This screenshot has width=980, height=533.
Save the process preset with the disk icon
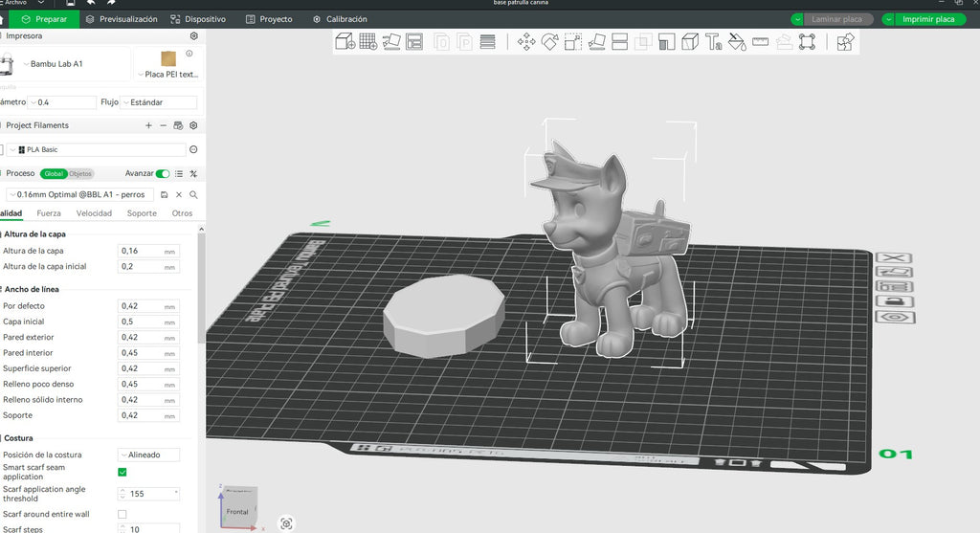(165, 195)
